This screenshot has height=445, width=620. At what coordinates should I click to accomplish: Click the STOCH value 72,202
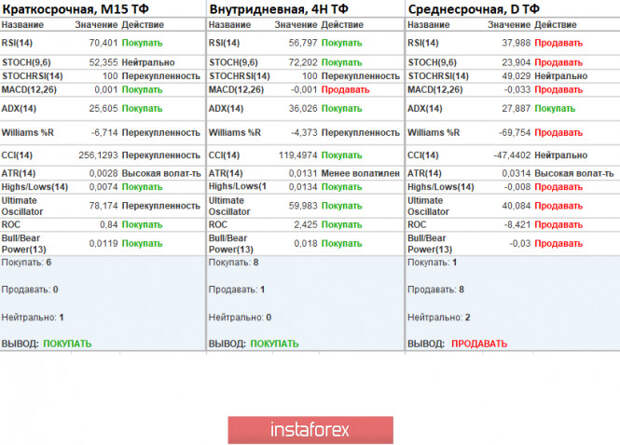point(303,62)
